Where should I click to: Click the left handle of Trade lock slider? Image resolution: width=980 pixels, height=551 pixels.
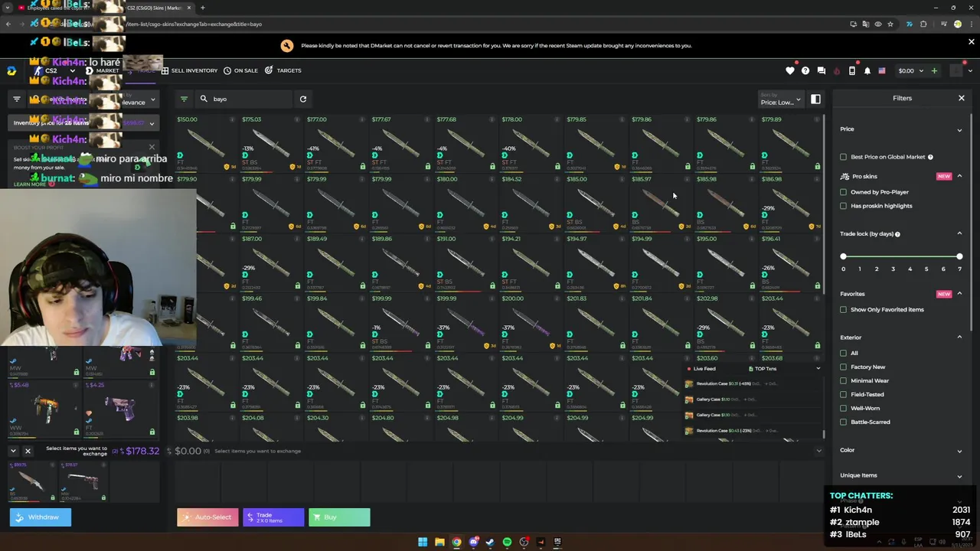pyautogui.click(x=844, y=256)
